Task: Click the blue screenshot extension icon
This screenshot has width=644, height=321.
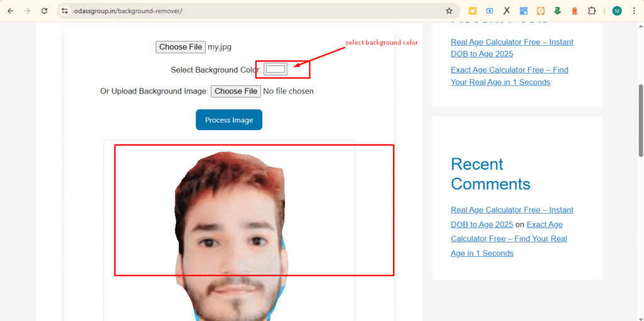Action: pyautogui.click(x=489, y=11)
